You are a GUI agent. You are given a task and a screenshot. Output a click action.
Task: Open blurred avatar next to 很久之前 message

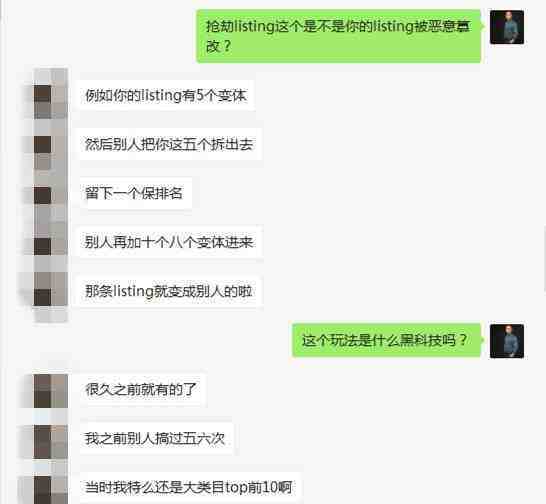(x=51, y=389)
